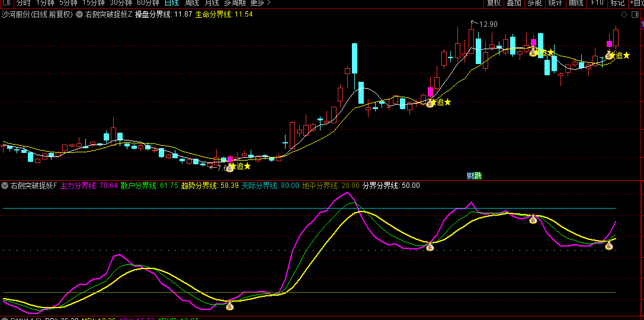Open the 更多 periods expander
This screenshot has height=320, width=644.
click(257, 3)
